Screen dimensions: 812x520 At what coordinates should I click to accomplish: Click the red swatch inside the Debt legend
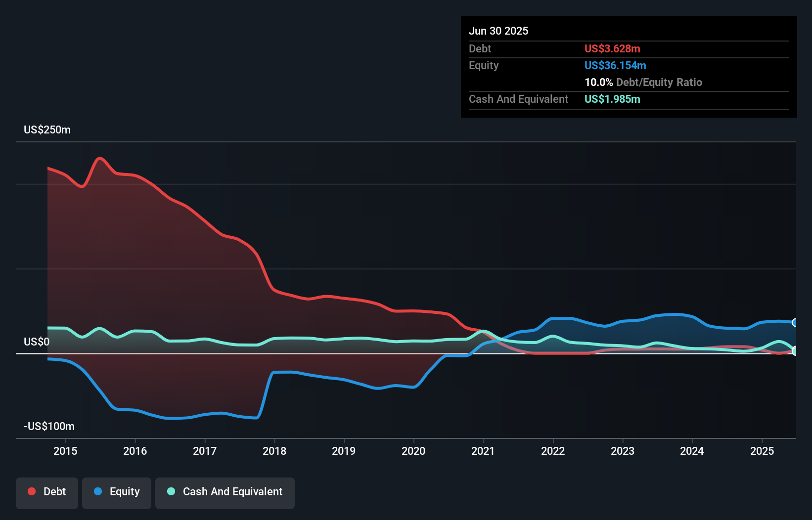click(x=31, y=491)
